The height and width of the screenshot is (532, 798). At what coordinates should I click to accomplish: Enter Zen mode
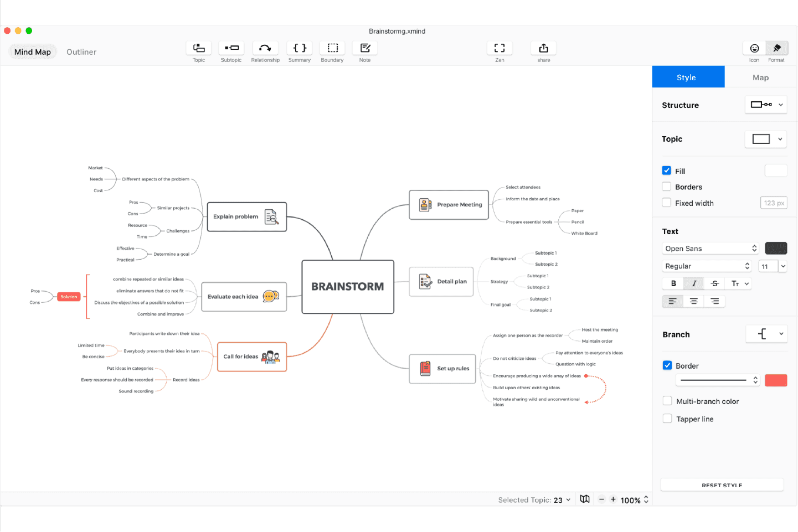500,48
